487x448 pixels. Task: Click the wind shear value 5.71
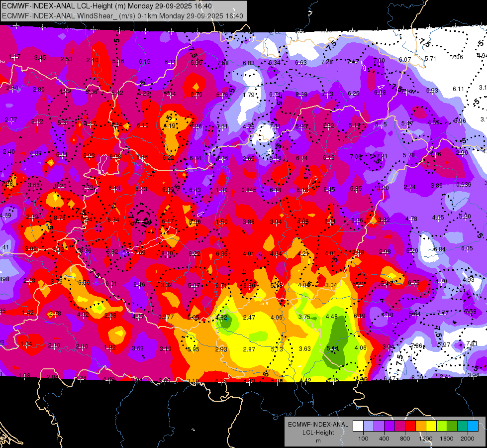(430, 58)
